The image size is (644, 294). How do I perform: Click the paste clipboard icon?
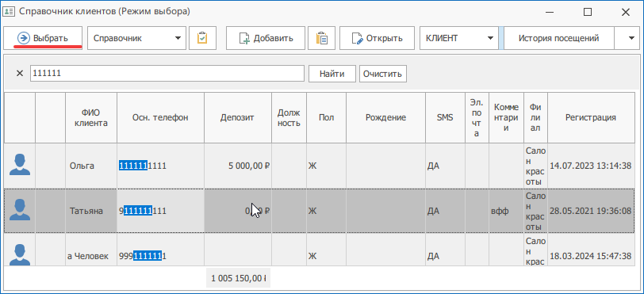(x=321, y=38)
